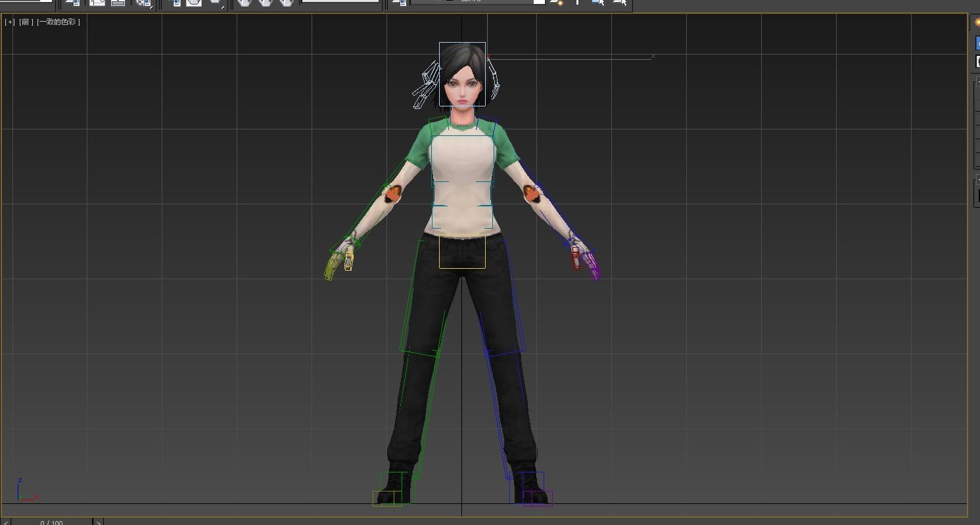Click the time slider next frame arrow

(x=98, y=522)
